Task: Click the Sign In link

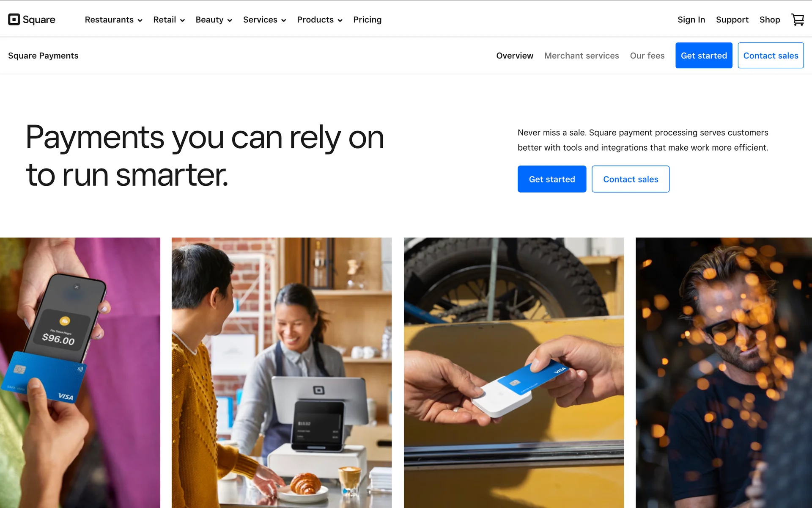Action: pos(691,19)
